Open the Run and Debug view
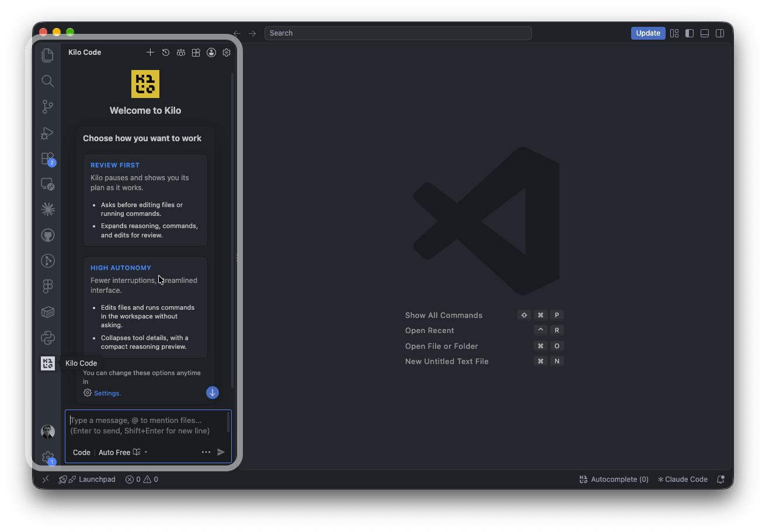This screenshot has width=766, height=532. 48,133
